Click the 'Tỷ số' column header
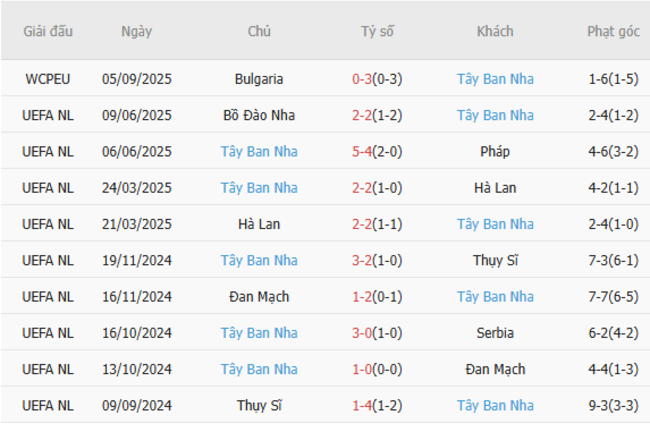 click(377, 32)
